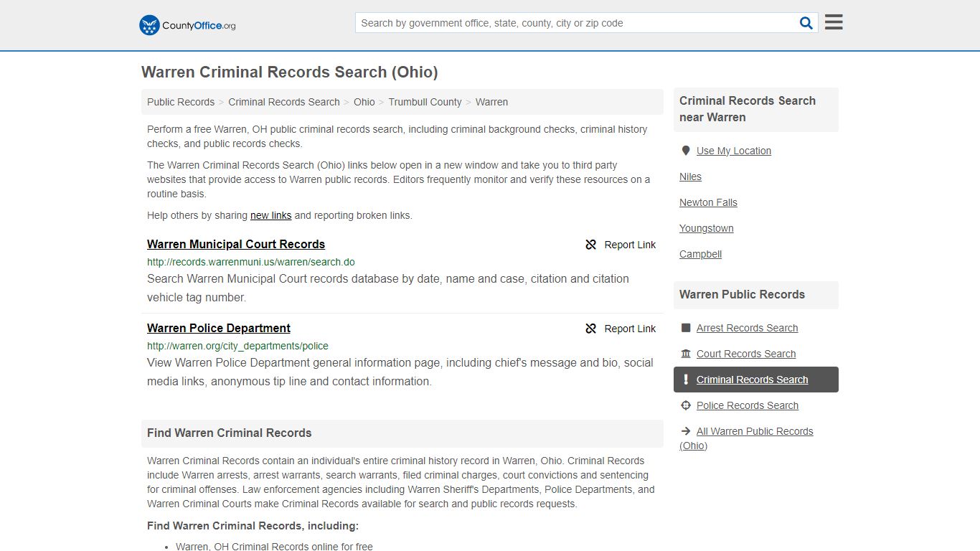Select the Ohio breadcrumb link
Screen dimensions: 980x551
click(x=364, y=102)
